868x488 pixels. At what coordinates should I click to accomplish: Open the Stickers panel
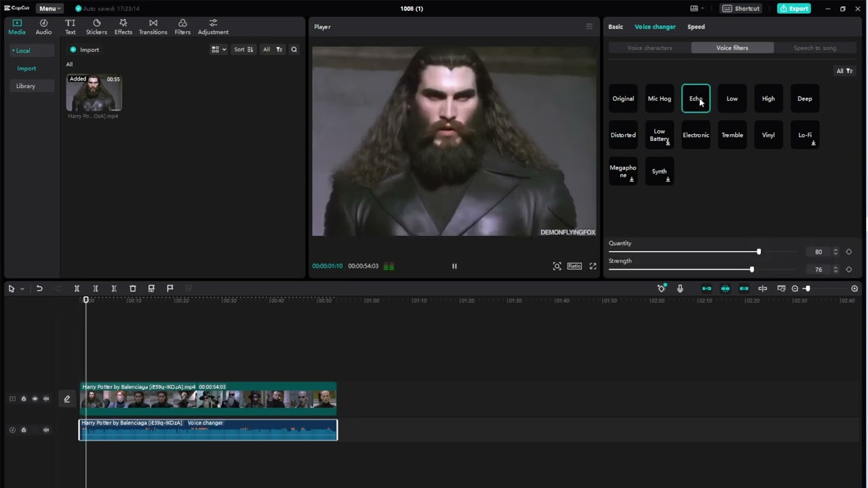tap(96, 27)
